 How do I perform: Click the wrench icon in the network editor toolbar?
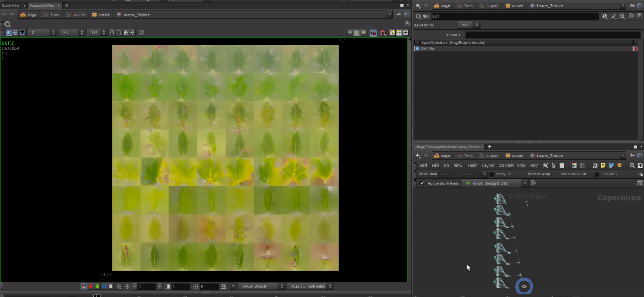point(545,166)
